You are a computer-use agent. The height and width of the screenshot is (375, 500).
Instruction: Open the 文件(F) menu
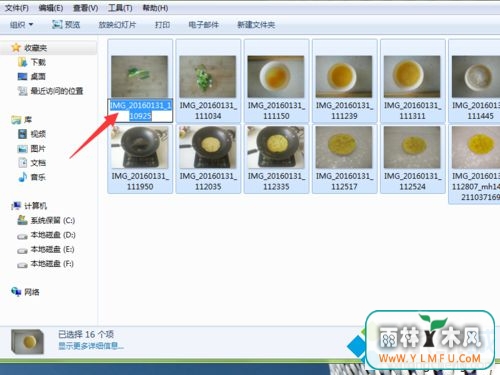click(17, 8)
